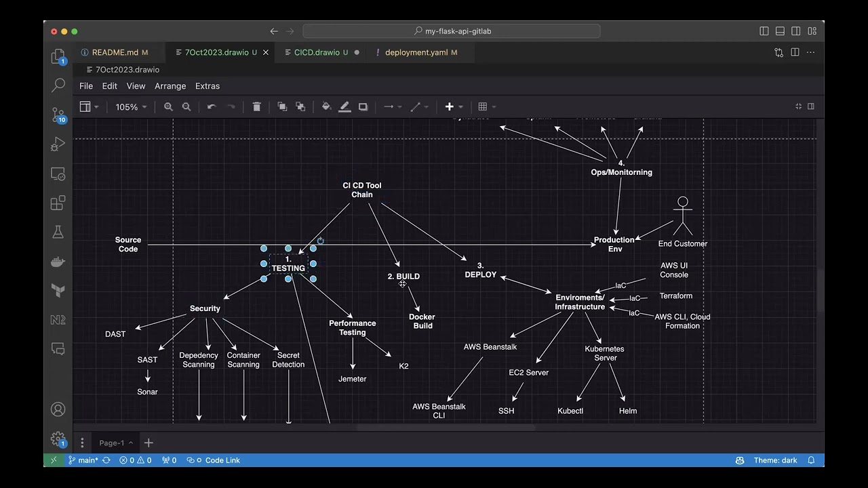This screenshot has width=868, height=488.
Task: Go forward with the navigation arrow
Action: tap(290, 31)
